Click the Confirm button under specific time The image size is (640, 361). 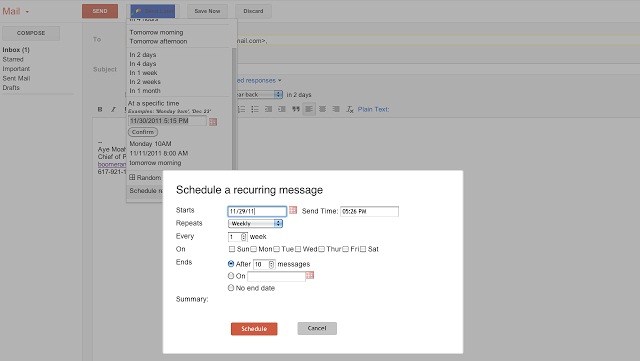click(143, 132)
